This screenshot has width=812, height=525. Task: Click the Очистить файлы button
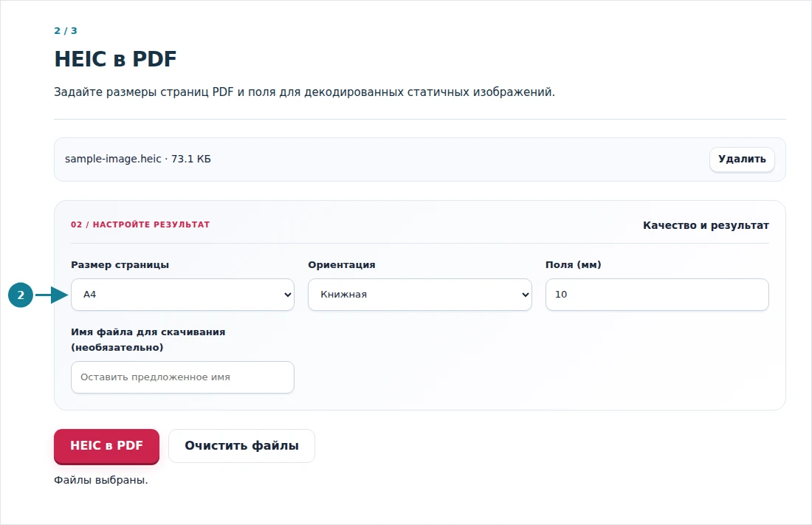(x=241, y=446)
